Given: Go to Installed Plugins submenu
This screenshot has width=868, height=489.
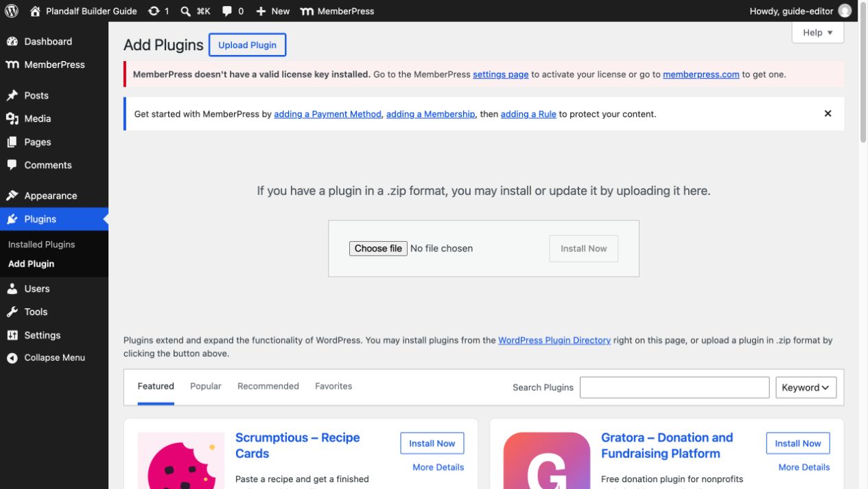Looking at the screenshot, I should point(42,244).
